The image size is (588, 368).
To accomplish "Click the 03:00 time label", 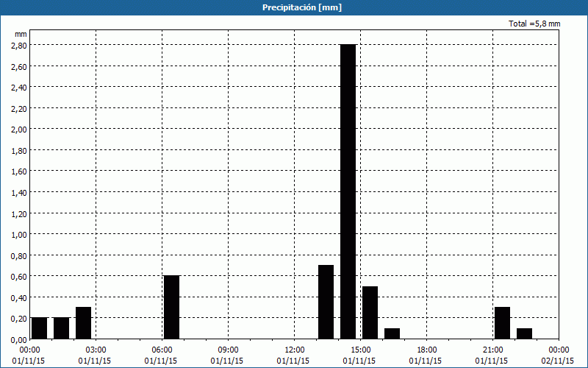I will [x=96, y=350].
